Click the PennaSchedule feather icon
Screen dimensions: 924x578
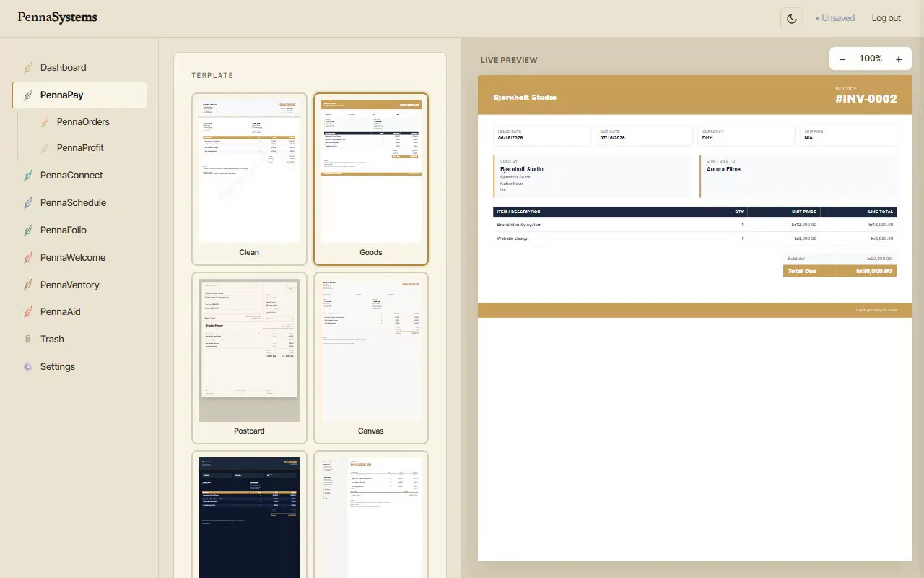[27, 203]
